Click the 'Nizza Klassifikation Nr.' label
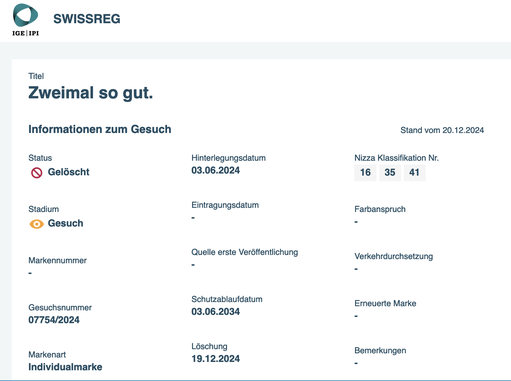Screen dimensions: 511x381 pyautogui.click(x=397, y=158)
